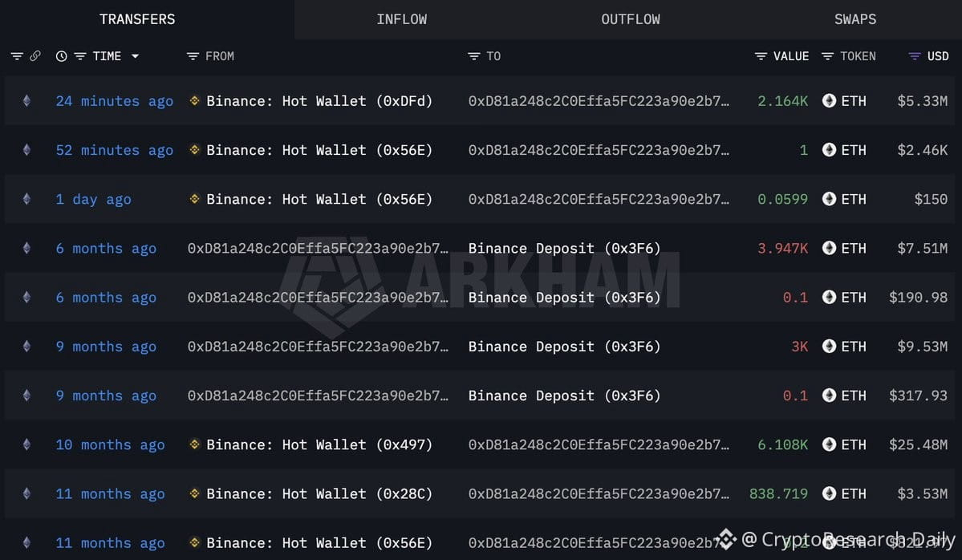
Task: Open Binance: Hot Wallet (0x497) entity
Action: coord(319,444)
